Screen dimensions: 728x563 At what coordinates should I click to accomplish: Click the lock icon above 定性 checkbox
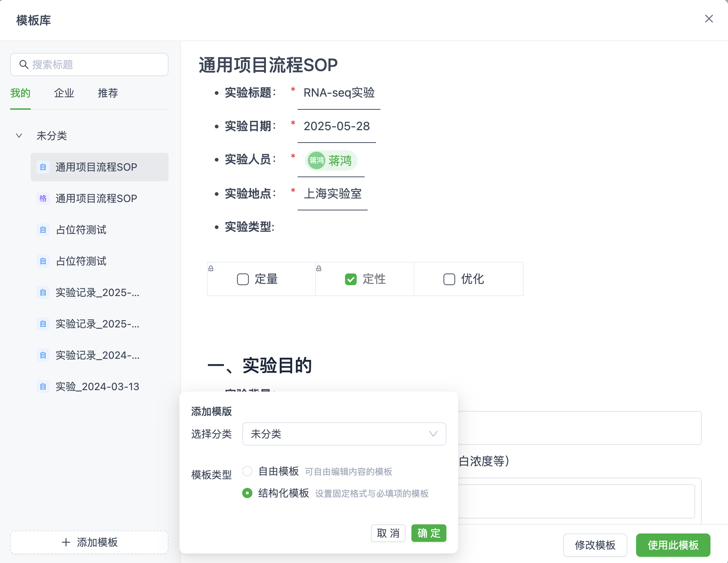[319, 268]
